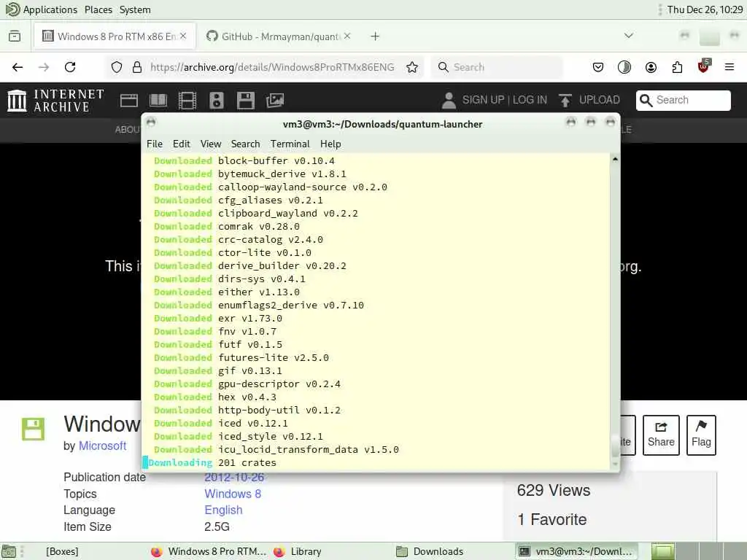Click the terminal scrollbar up arrow
The height and width of the screenshot is (560, 747).
(x=615, y=159)
